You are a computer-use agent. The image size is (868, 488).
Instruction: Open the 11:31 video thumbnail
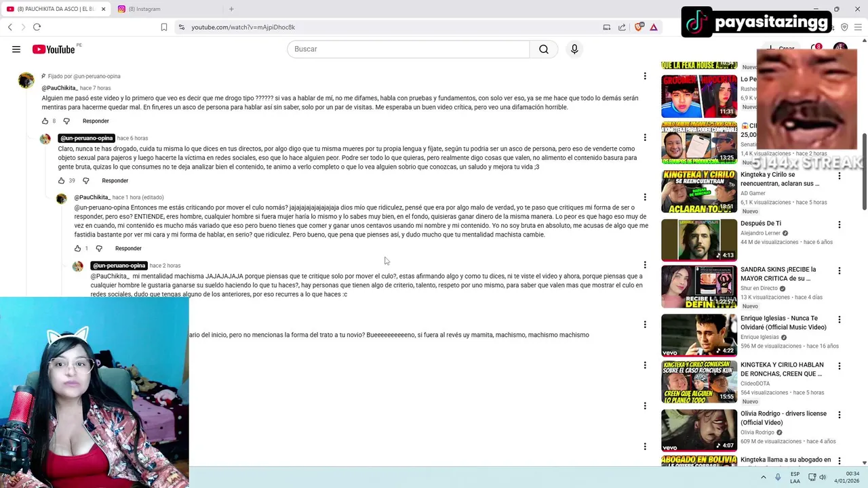tap(699, 96)
